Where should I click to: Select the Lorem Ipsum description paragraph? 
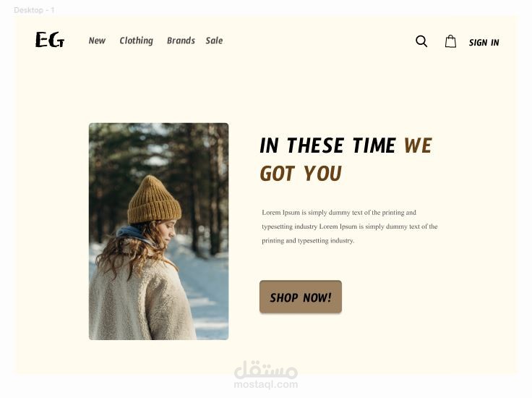[x=349, y=226]
